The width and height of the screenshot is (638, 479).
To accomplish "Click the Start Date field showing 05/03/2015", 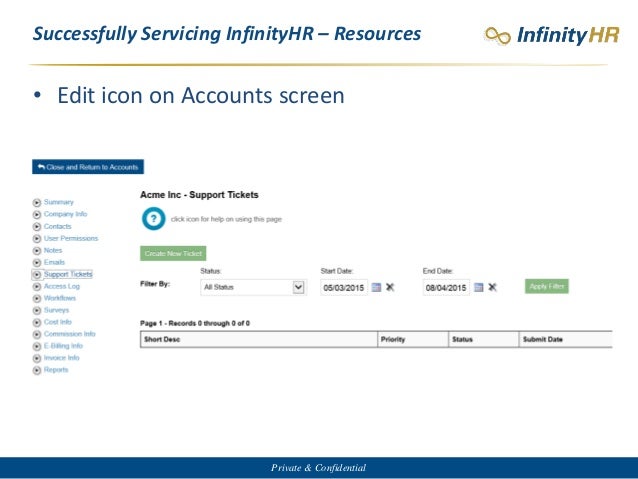I will 344,288.
